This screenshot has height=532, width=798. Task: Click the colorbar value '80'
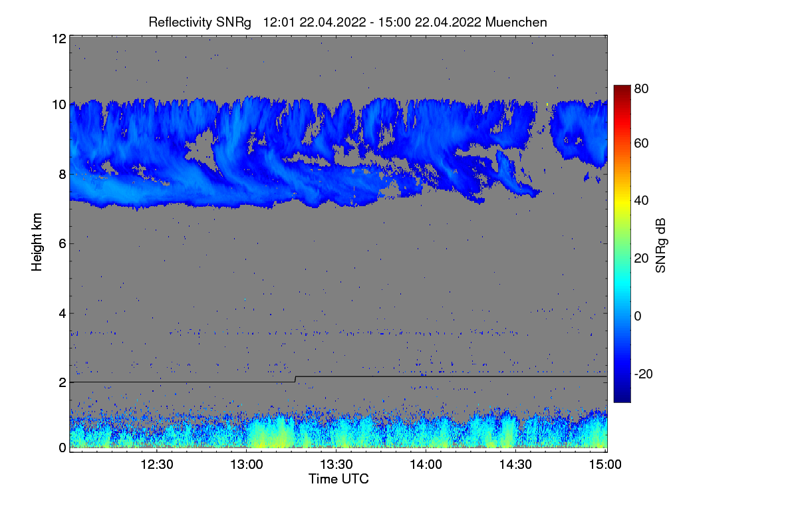[641, 88]
